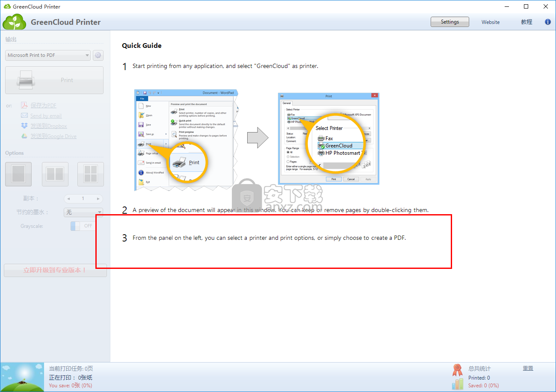Click the Saved: 0 (0%) statistic
The width and height of the screenshot is (556, 392).
click(483, 386)
